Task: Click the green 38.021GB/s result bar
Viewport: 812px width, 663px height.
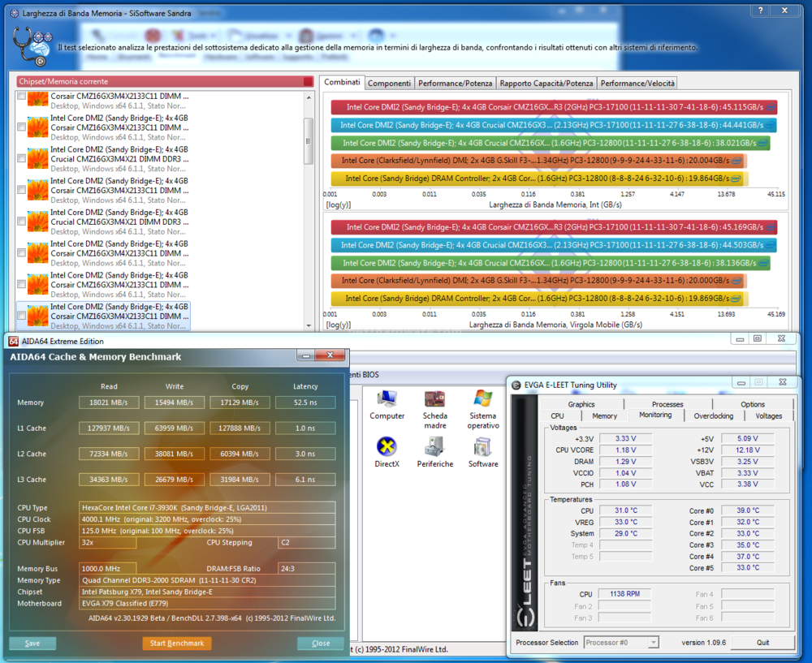Action: click(551, 143)
